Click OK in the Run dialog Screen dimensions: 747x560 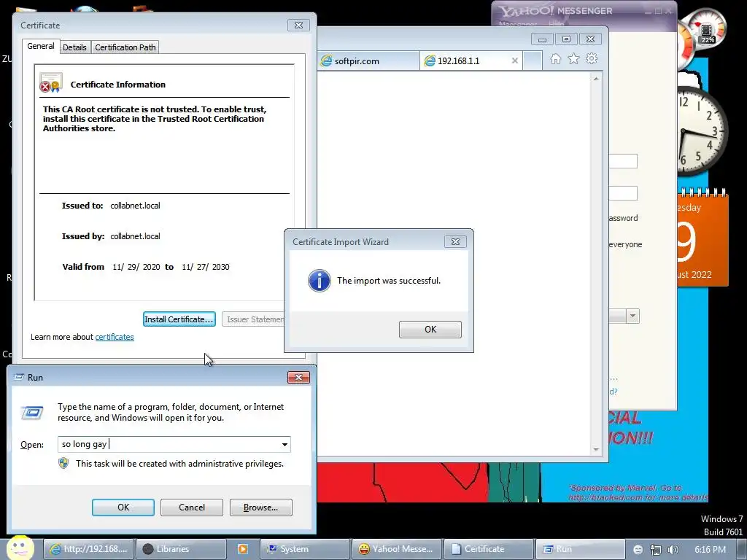point(123,507)
